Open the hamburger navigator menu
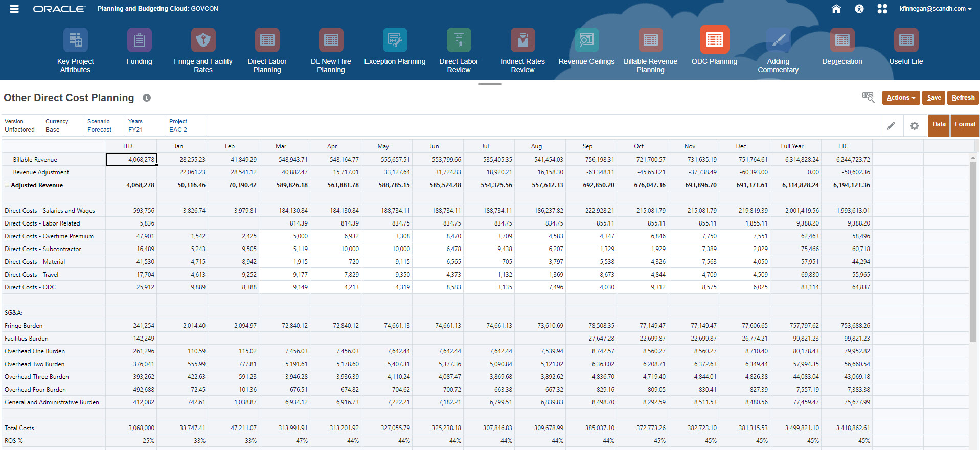This screenshot has width=980, height=450. tap(14, 9)
